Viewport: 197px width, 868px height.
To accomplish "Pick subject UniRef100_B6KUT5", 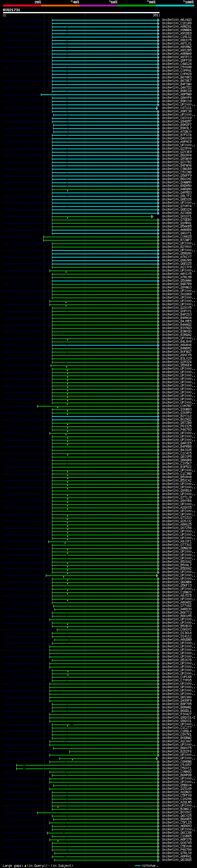I will (177, 748).
